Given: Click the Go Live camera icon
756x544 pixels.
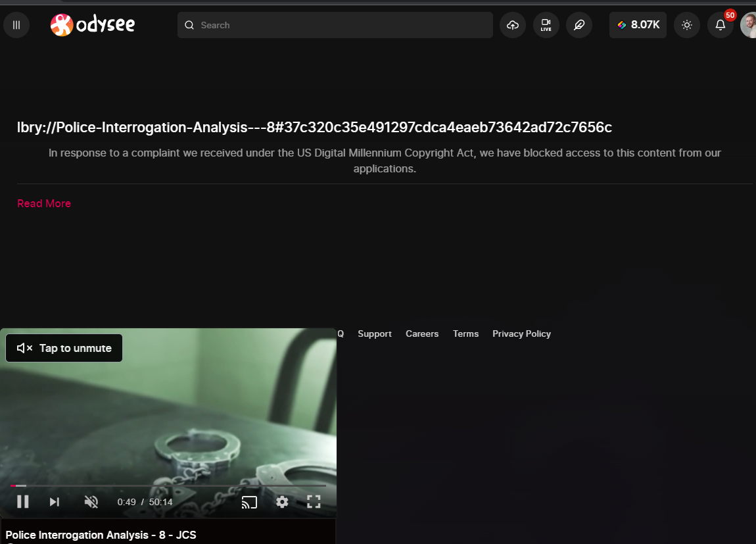Looking at the screenshot, I should point(546,25).
